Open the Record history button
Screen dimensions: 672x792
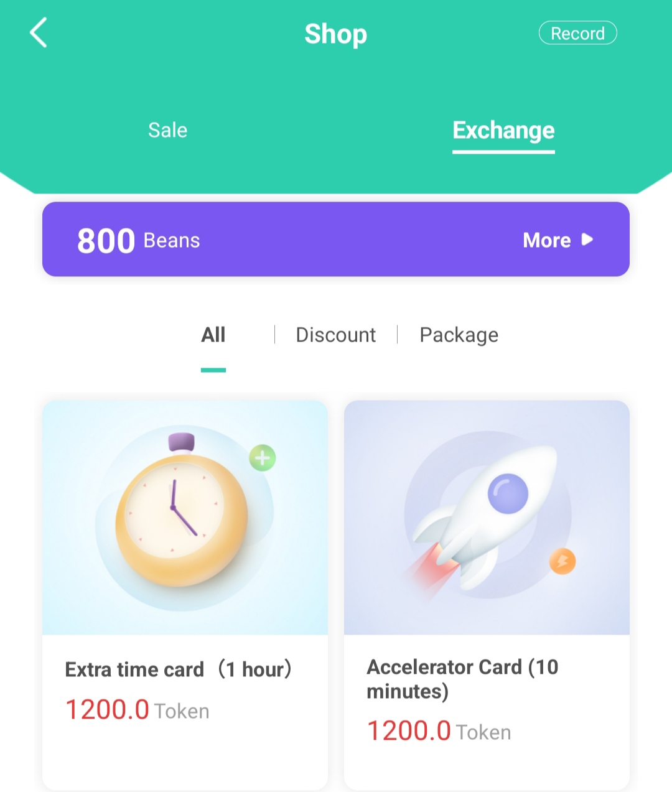coord(577,34)
